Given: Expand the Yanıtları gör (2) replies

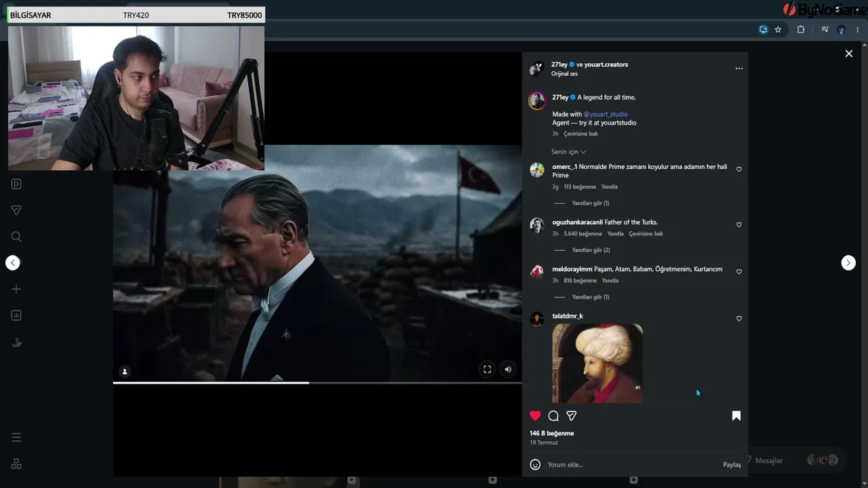Looking at the screenshot, I should tap(591, 250).
